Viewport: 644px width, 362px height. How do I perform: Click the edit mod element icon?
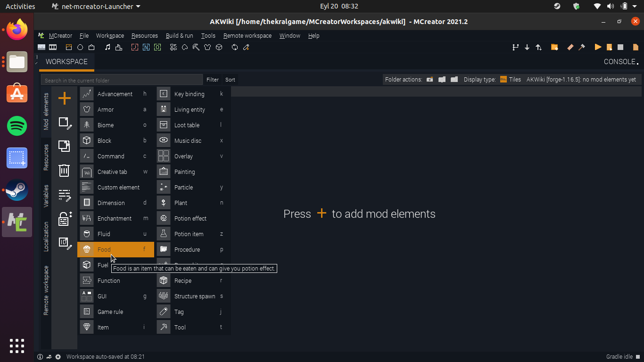click(65, 123)
